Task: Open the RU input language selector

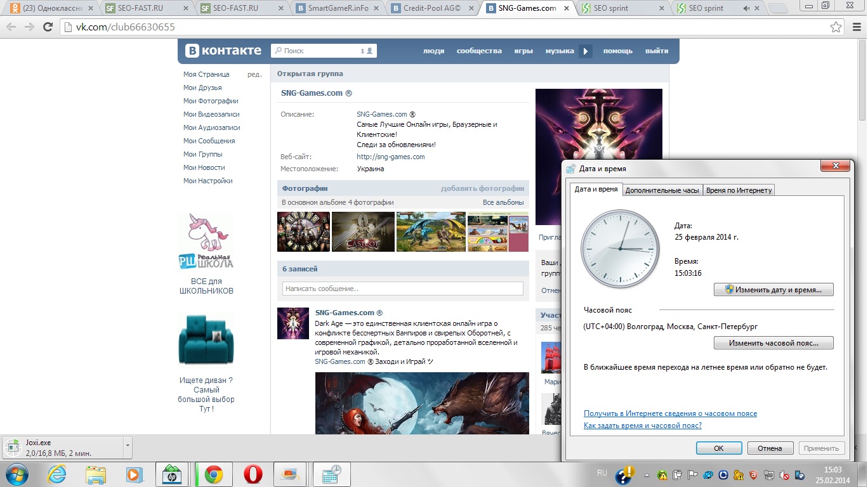Action: click(x=602, y=473)
